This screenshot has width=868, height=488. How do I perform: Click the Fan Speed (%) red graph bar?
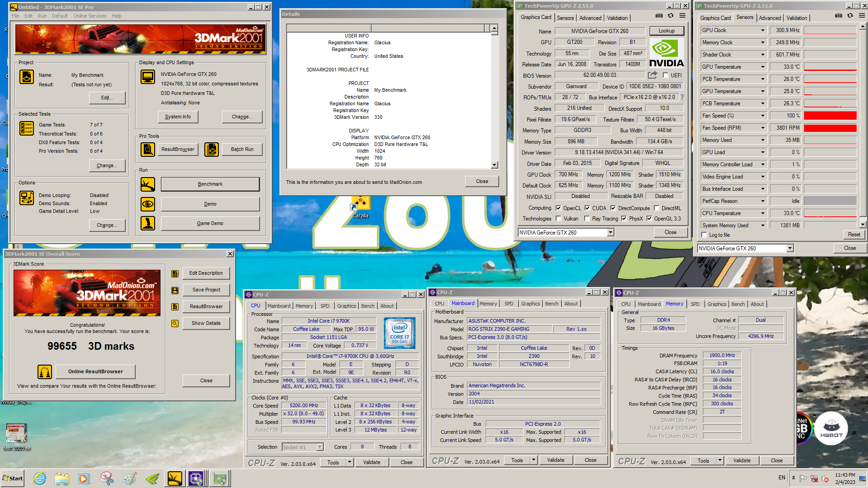830,116
